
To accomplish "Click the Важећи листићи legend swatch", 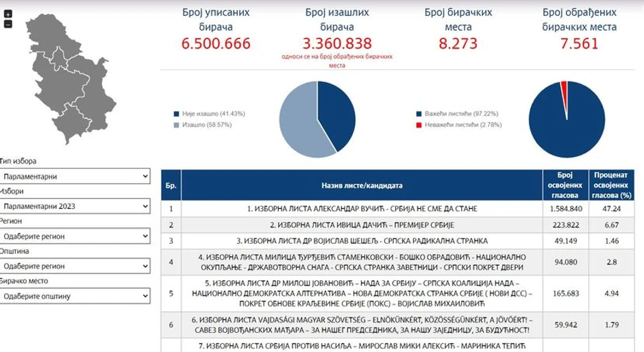I will point(419,114).
